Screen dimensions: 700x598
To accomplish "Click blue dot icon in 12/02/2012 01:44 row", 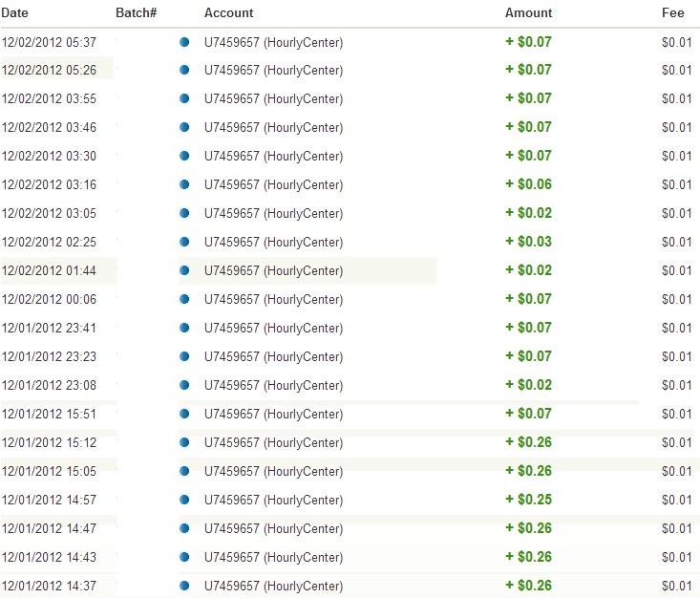I will (x=184, y=270).
